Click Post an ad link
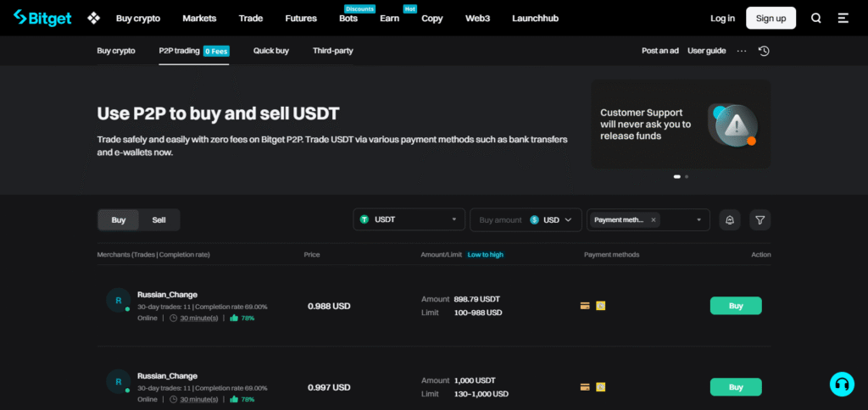The image size is (868, 410). tap(659, 51)
